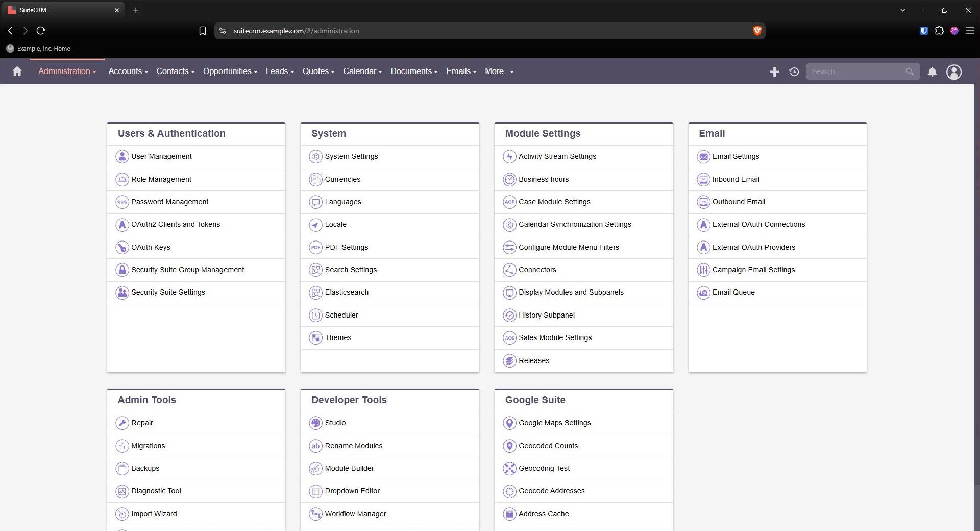Click the Business hours clock icon
Viewport: 980px width, 531px height.
click(509, 179)
